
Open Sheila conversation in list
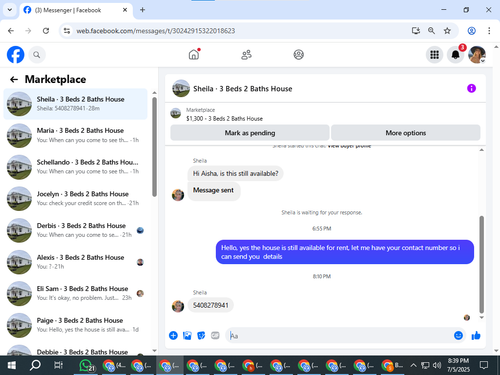pos(75,104)
